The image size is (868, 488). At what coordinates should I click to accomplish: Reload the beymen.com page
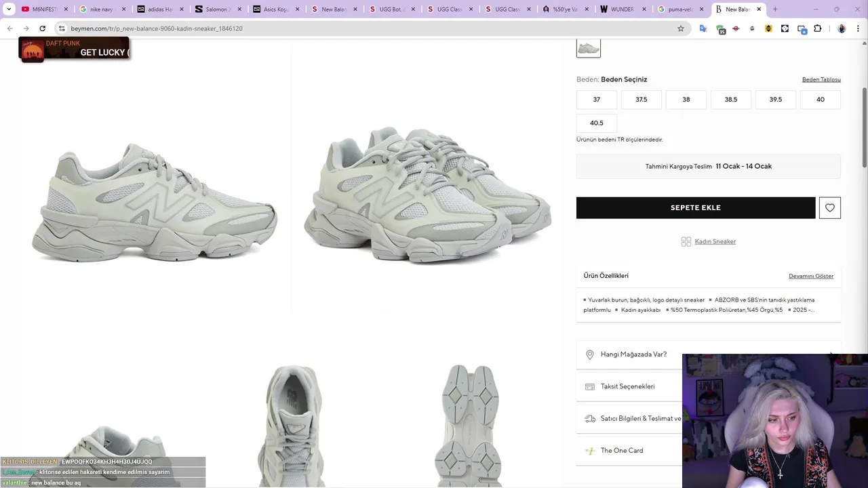[x=42, y=28]
